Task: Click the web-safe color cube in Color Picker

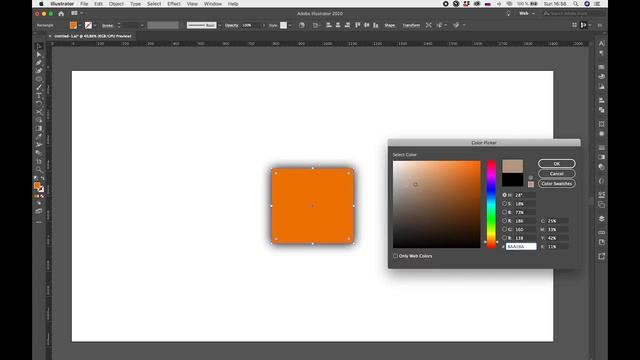Action: (531, 178)
